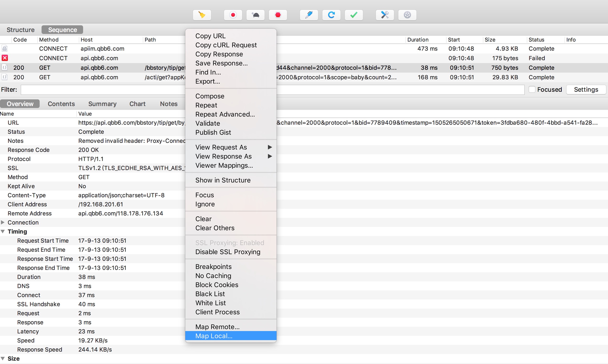
Task: Click into the Filter input field
Action: click(x=272, y=90)
